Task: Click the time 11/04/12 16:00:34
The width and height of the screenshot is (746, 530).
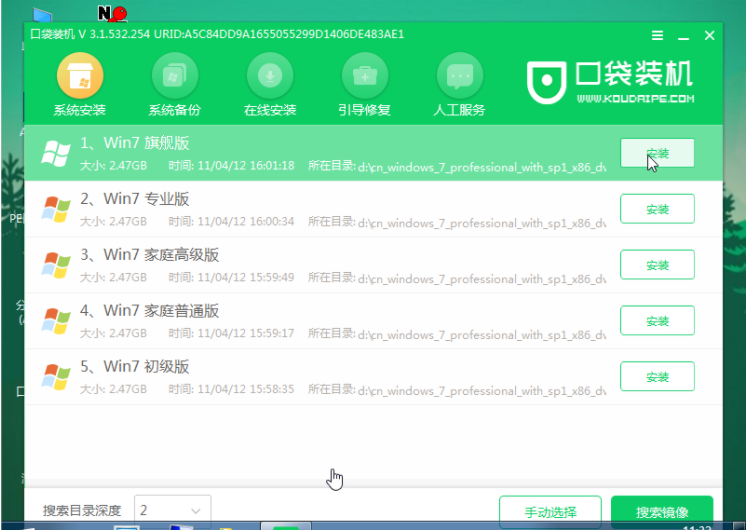Action: tap(246, 221)
